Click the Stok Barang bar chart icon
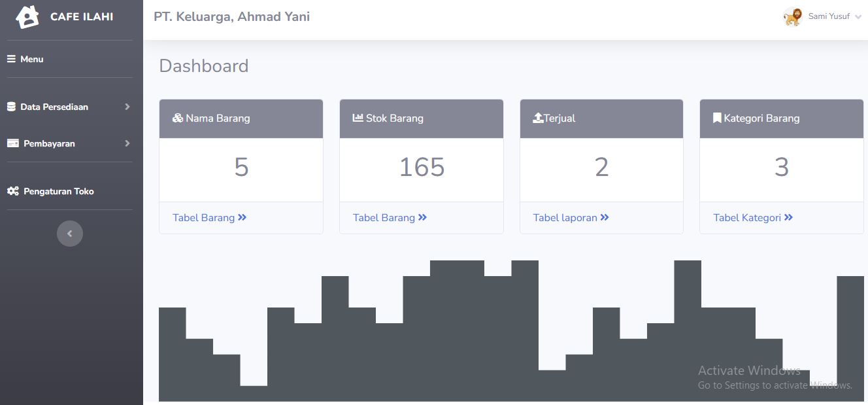This screenshot has width=868, height=405. [x=358, y=118]
